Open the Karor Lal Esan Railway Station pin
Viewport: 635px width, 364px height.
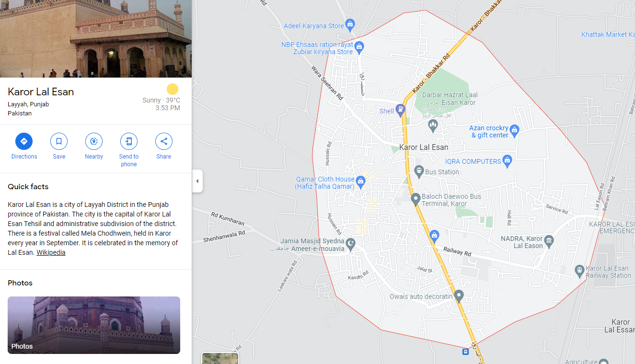pyautogui.click(x=579, y=270)
